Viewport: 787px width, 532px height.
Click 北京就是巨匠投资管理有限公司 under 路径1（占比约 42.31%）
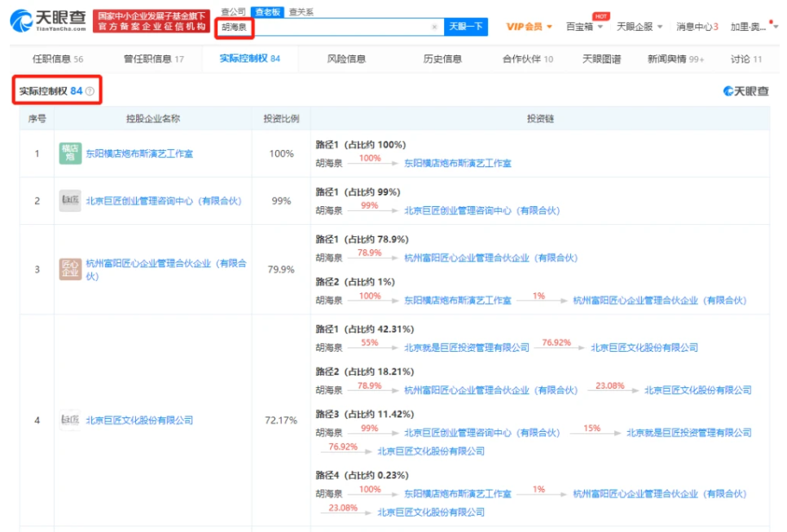(x=467, y=347)
